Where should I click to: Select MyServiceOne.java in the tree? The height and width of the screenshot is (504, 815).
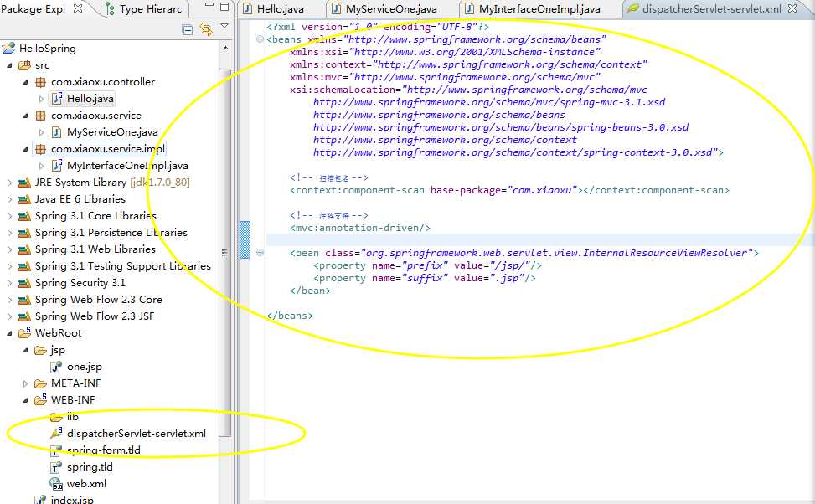tap(112, 132)
